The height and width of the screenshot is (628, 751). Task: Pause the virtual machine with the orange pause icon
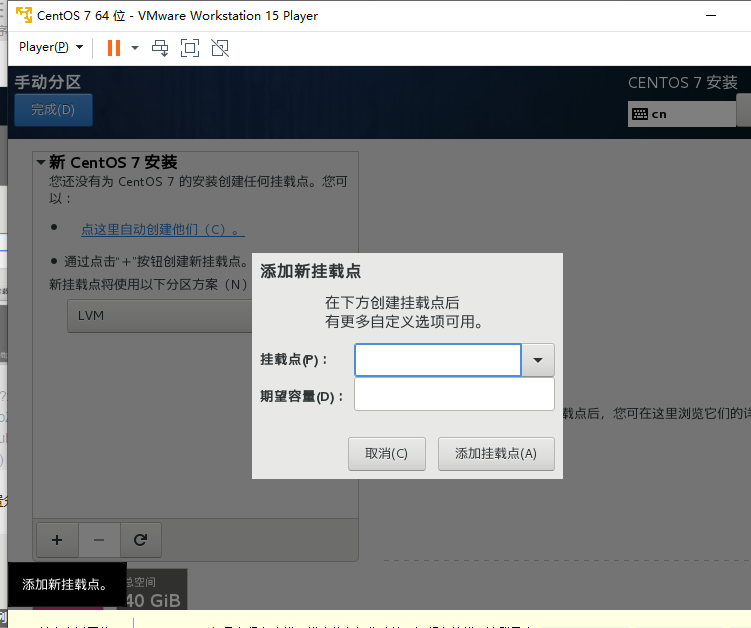(114, 48)
